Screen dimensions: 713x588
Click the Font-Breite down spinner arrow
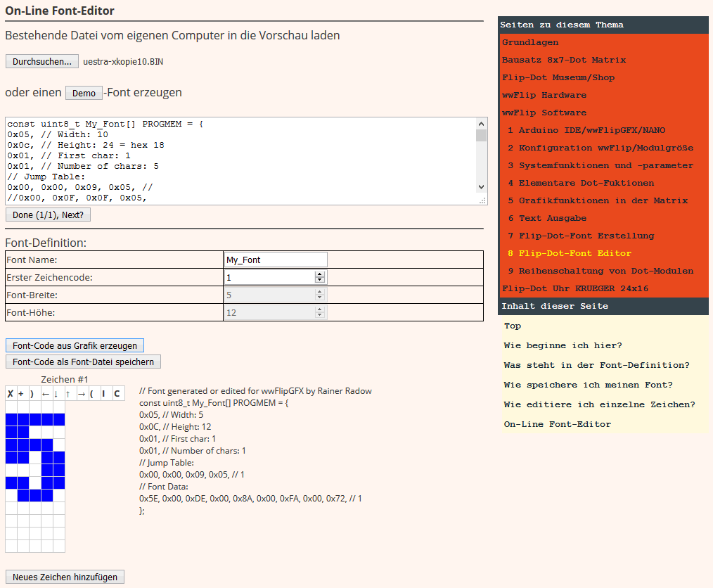pyautogui.click(x=320, y=298)
